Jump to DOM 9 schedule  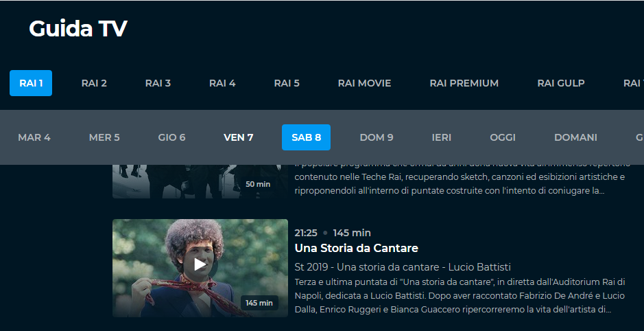377,137
